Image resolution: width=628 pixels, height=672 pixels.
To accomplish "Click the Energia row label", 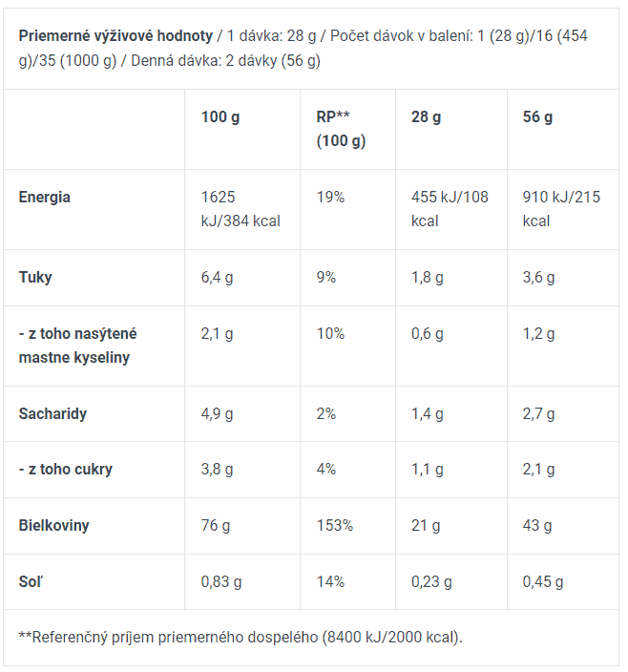I will point(45,198).
